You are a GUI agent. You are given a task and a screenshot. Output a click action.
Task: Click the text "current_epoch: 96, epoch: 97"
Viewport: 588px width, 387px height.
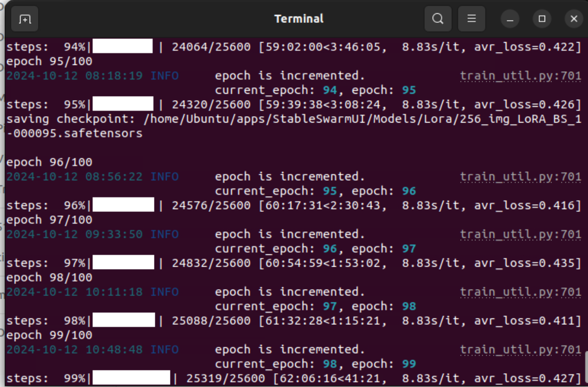(315, 249)
